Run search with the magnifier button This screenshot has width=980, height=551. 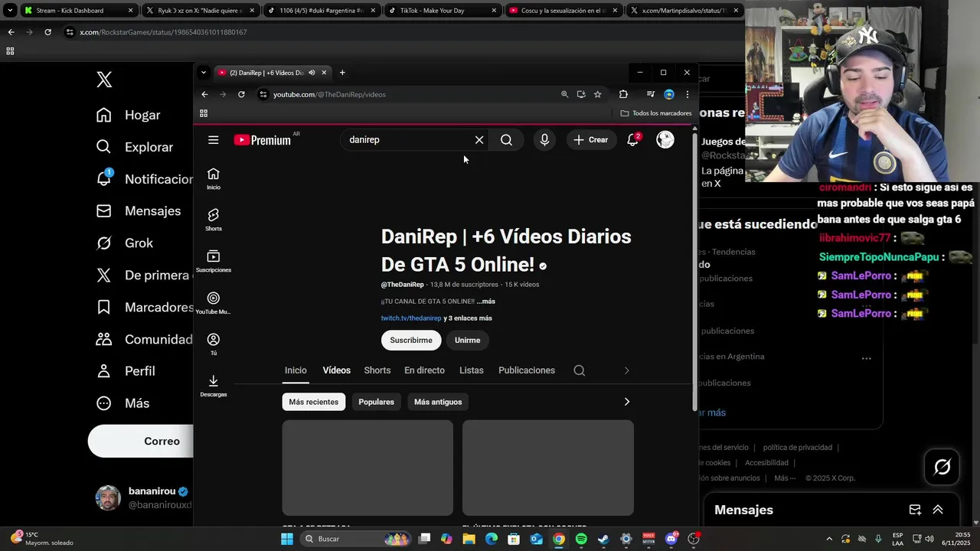[x=506, y=140]
